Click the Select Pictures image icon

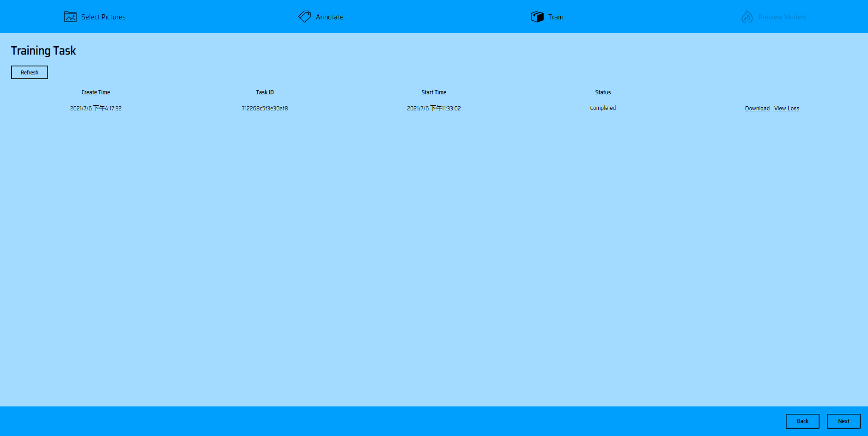(70, 17)
